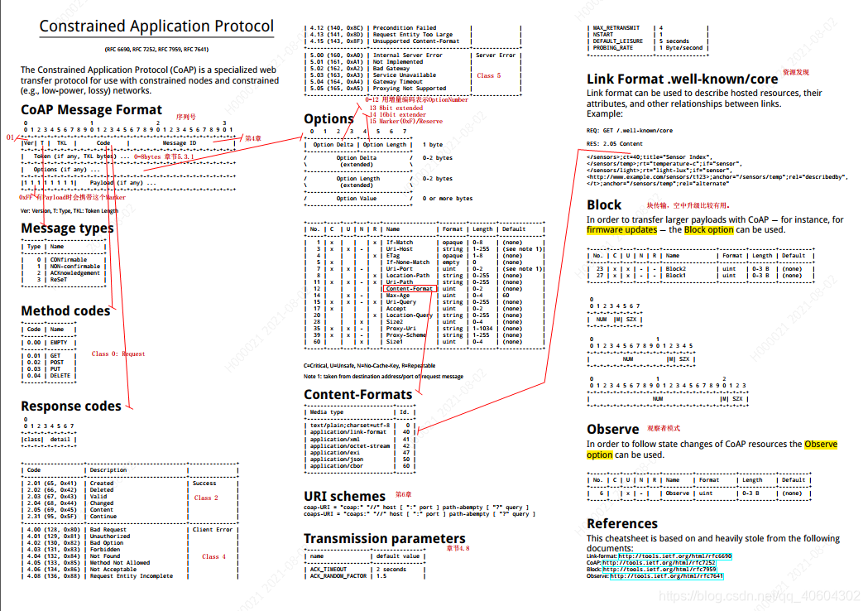Open the CoAP rfc7252 reference link
This screenshot has width=868, height=611.
click(x=659, y=563)
